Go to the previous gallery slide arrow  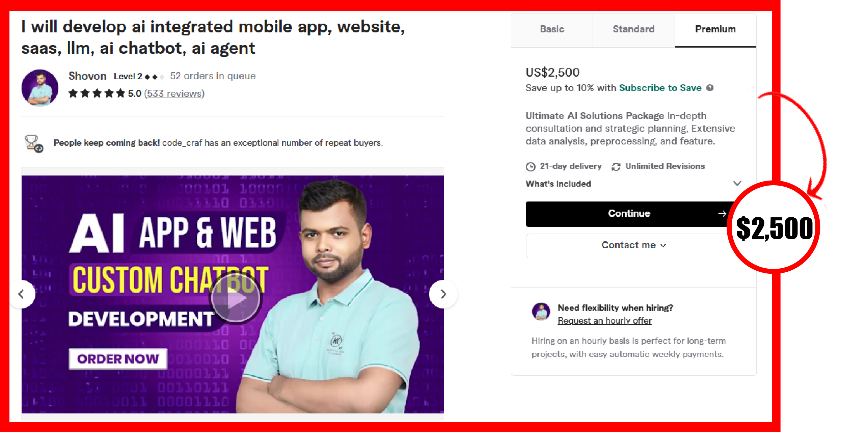[x=21, y=294]
